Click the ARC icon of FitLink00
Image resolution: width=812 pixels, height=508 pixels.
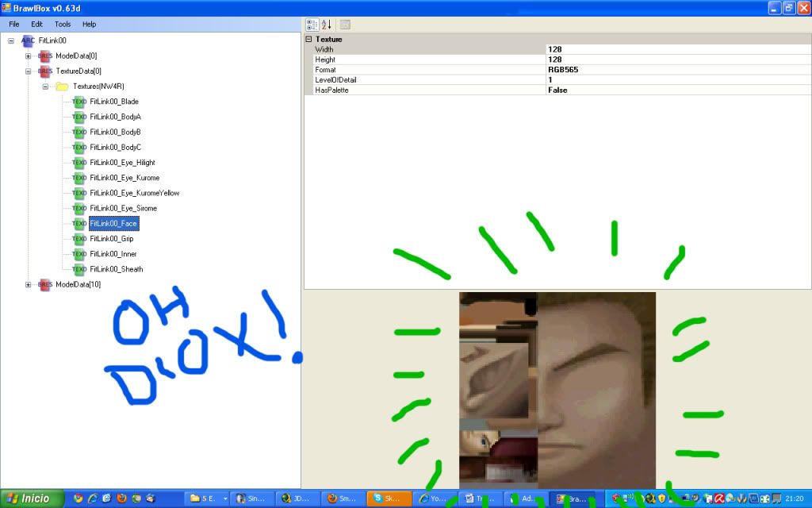(28, 40)
